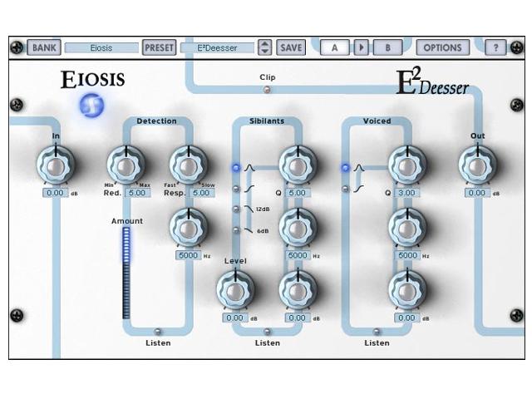The height and width of the screenshot is (399, 532).
Task: Select Sibilants 6dB low-pass filter
Action: [x=236, y=230]
